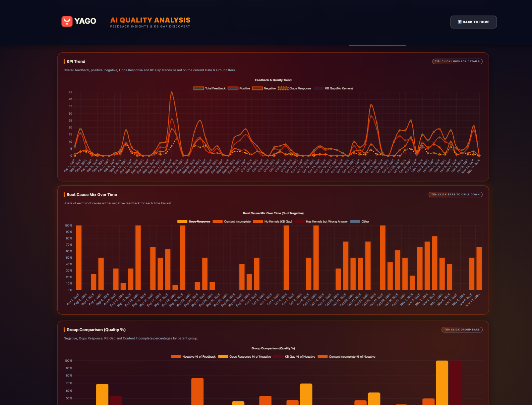Drill down into the first Sep 1, 2025 bar

point(79,258)
